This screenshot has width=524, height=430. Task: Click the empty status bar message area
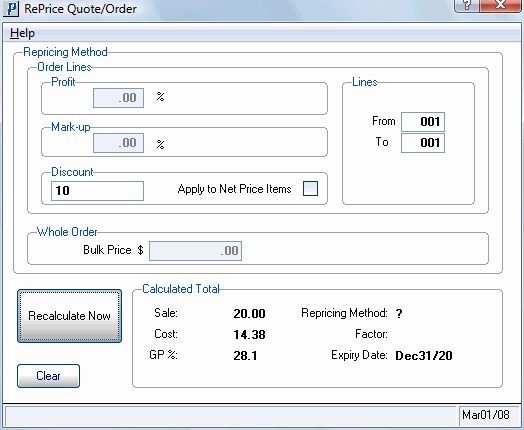[x=231, y=415]
